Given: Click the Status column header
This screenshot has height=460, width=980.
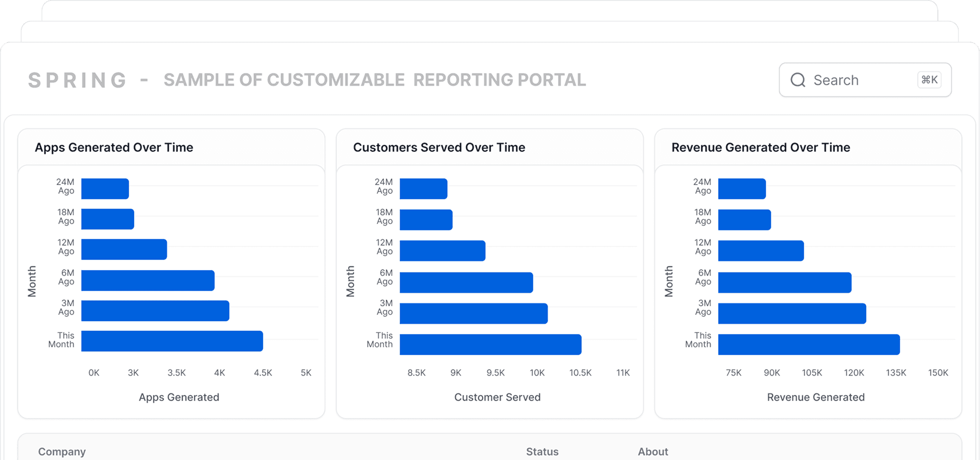Looking at the screenshot, I should click(x=542, y=452).
